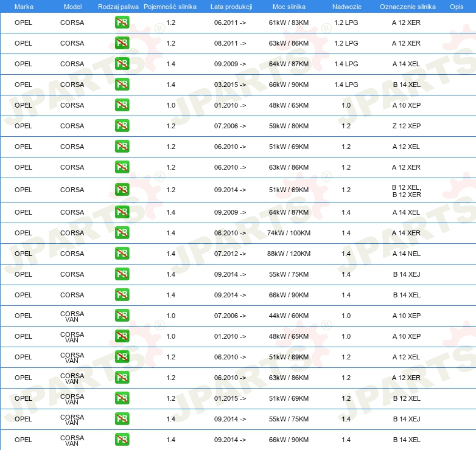Select the 59kW / 80KM power cell
The height and width of the screenshot is (450, 476).
click(289, 126)
